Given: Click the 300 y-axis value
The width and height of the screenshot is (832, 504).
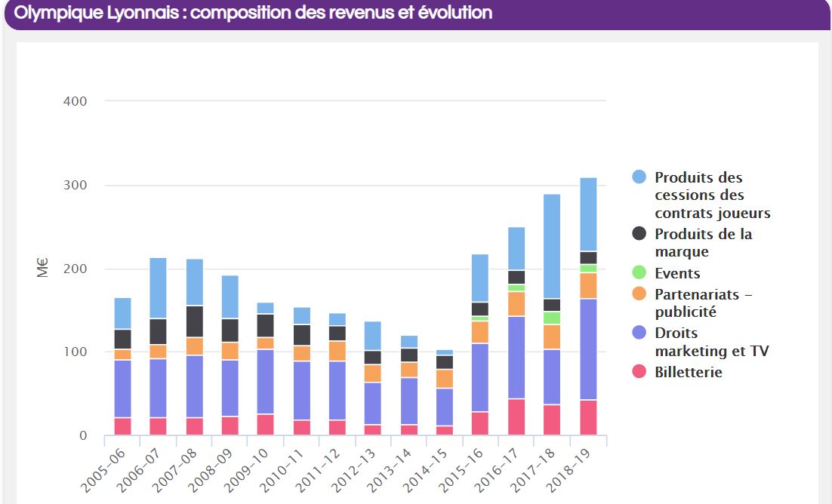Looking at the screenshot, I should 75,185.
